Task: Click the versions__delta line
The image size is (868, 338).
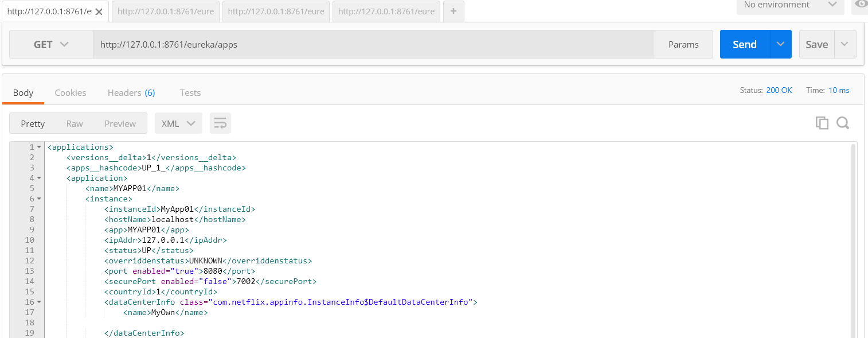Action: pos(151,158)
